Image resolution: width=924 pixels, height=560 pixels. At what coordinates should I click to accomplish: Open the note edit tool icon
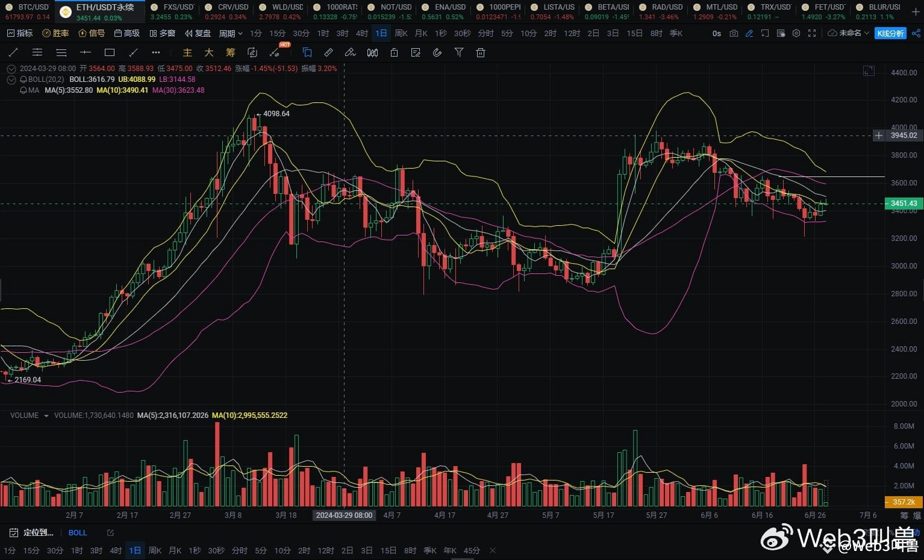416,53
